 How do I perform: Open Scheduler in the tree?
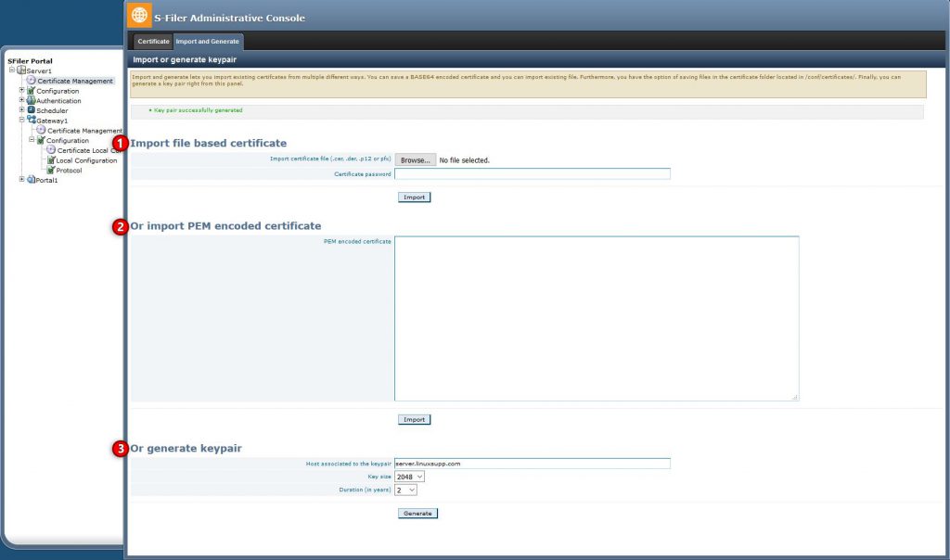coord(52,110)
